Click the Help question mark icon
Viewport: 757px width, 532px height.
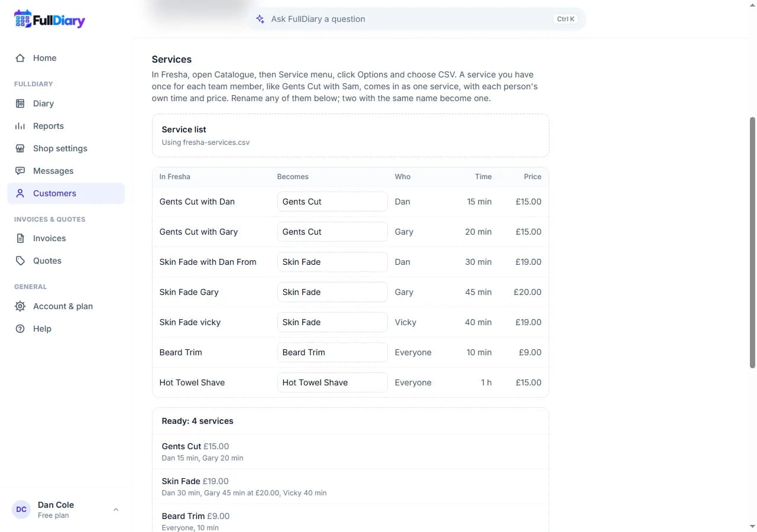pyautogui.click(x=20, y=329)
